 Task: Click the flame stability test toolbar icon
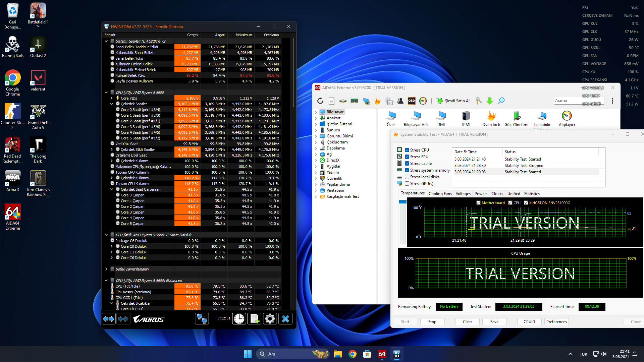378,101
